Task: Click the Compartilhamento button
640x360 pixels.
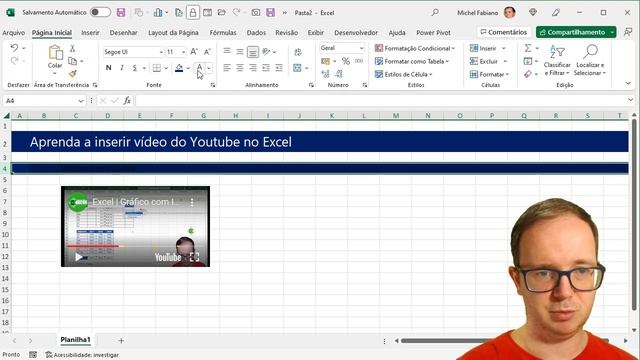Action: point(572,32)
